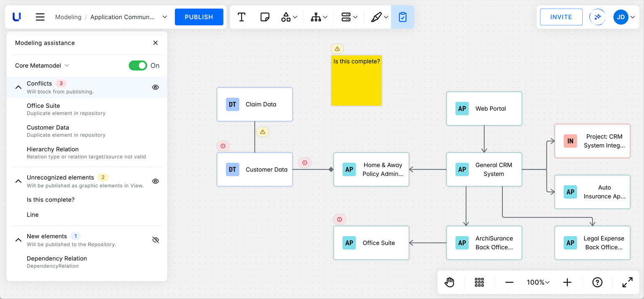Enter fullscreen with the expand arrows
Screen dimensions: 644x299
(x=627, y=282)
